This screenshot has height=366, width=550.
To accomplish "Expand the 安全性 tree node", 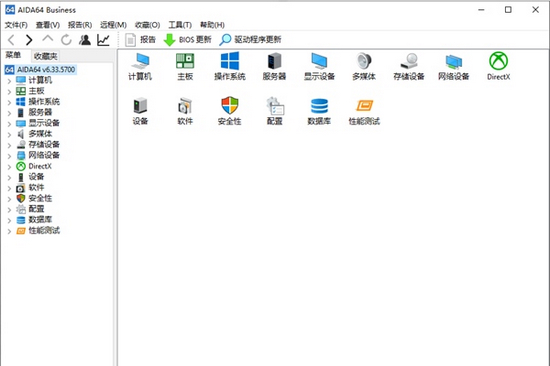I will coord(9,199).
